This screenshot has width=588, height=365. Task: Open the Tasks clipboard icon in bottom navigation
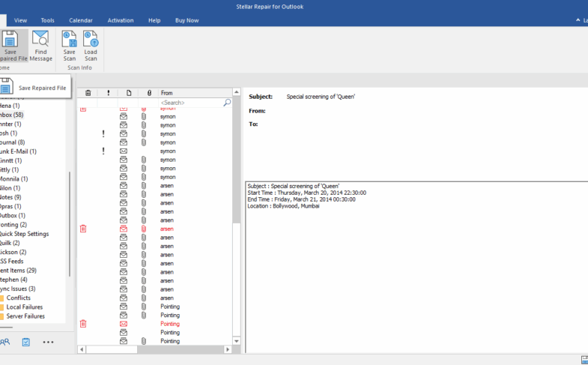pos(26,342)
